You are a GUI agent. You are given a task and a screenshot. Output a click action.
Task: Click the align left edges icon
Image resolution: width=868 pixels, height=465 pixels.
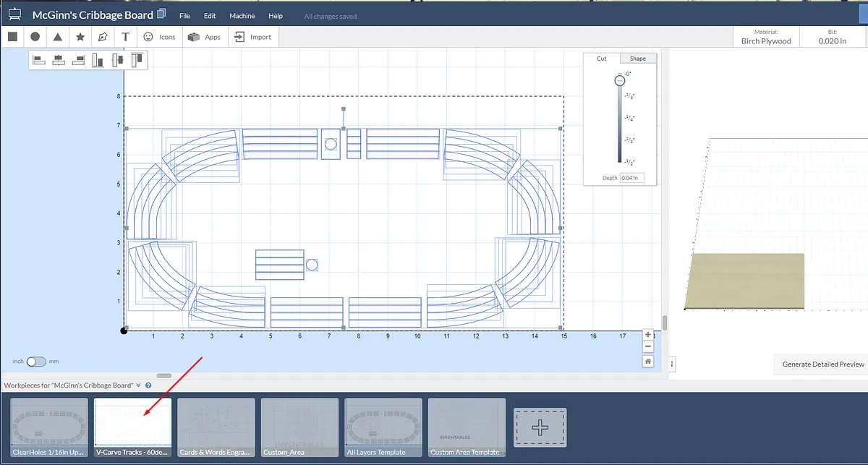point(39,60)
